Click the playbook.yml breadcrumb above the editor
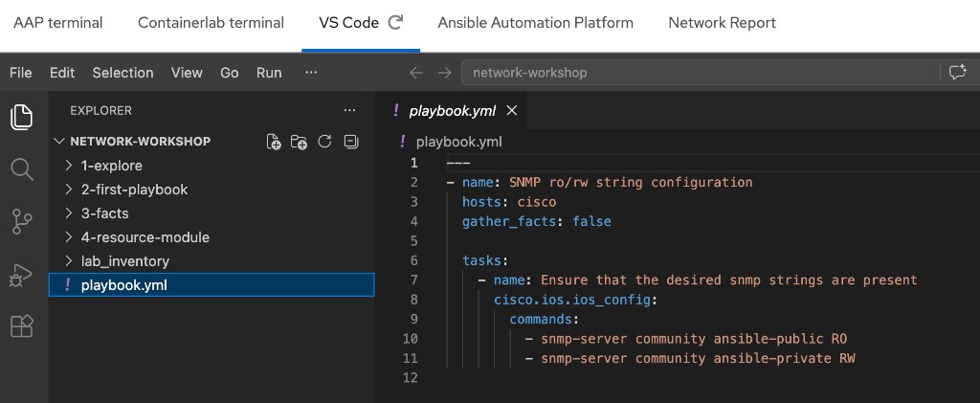This screenshot has width=980, height=403. (458, 142)
